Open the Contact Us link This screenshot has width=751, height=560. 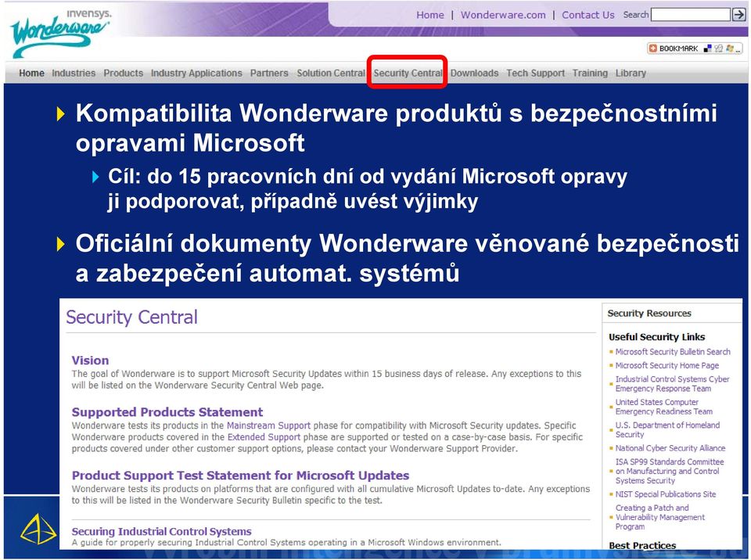click(x=588, y=15)
